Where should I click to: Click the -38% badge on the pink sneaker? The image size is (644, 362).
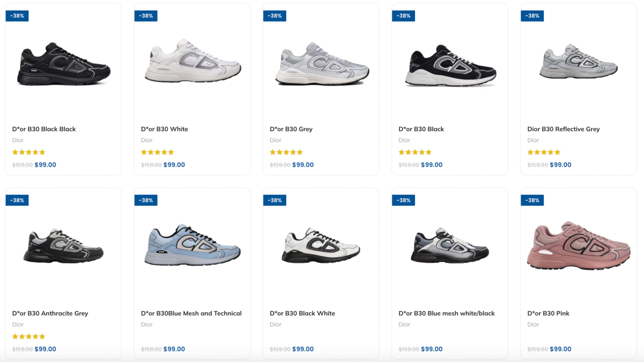[532, 200]
